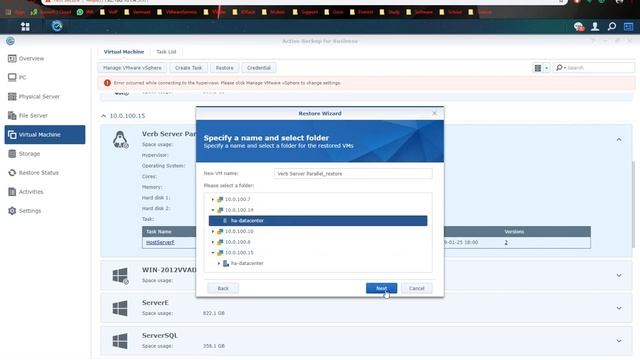This screenshot has height=360, width=640.
Task: Open view mode dropdown arrow
Action: pyautogui.click(x=547, y=68)
